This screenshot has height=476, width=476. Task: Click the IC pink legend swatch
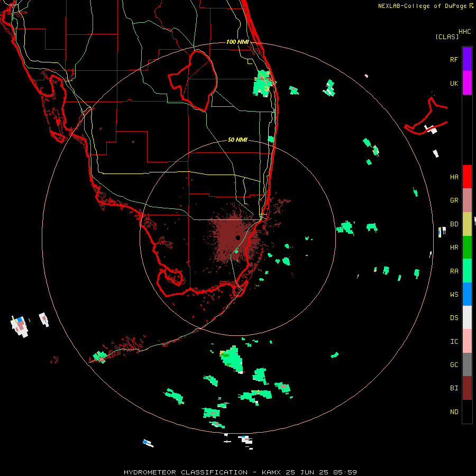[x=467, y=341]
